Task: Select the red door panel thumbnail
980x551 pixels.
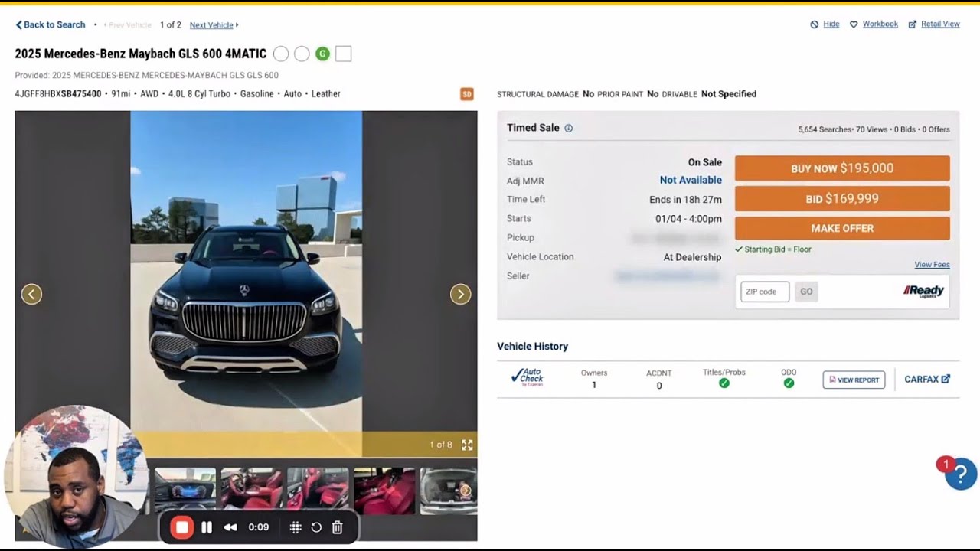Action: click(x=318, y=491)
